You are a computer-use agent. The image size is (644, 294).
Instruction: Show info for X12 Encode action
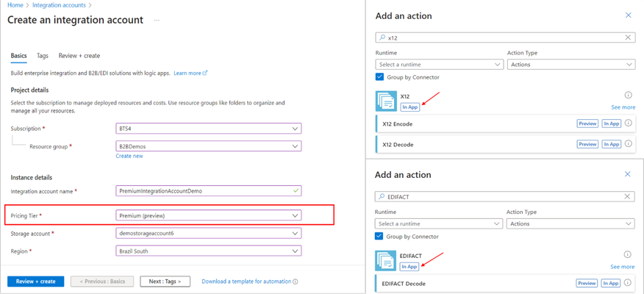pyautogui.click(x=628, y=123)
